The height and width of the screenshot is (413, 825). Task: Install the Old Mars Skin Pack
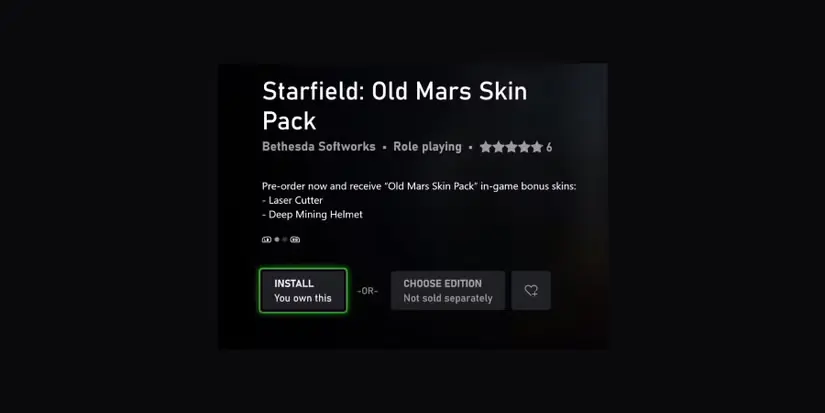[303, 290]
